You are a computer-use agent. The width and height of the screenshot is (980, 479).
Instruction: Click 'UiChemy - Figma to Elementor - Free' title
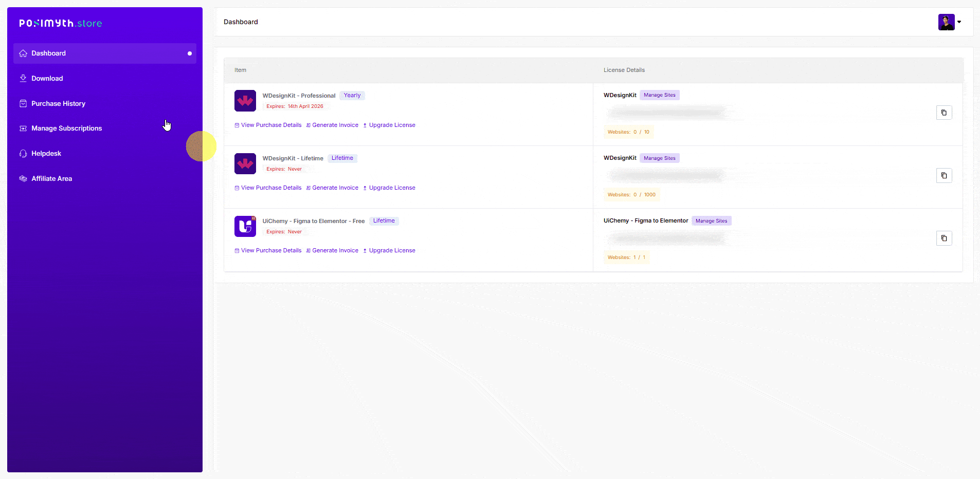pyautogui.click(x=314, y=221)
